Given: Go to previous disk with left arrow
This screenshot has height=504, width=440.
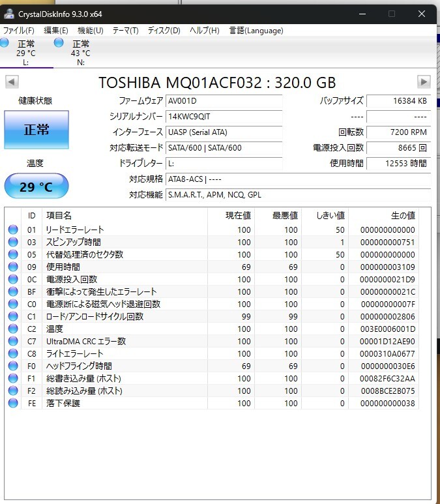Looking at the screenshot, I should point(12,82).
